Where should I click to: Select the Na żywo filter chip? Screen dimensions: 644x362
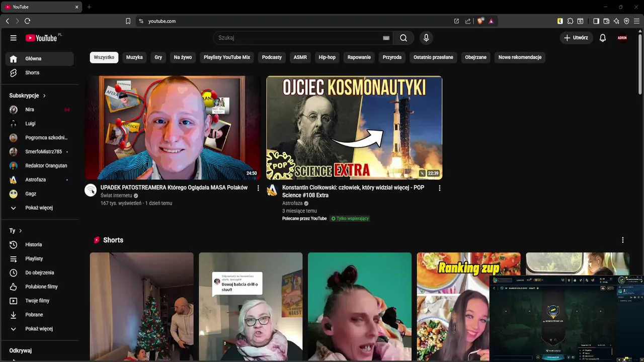pyautogui.click(x=183, y=57)
